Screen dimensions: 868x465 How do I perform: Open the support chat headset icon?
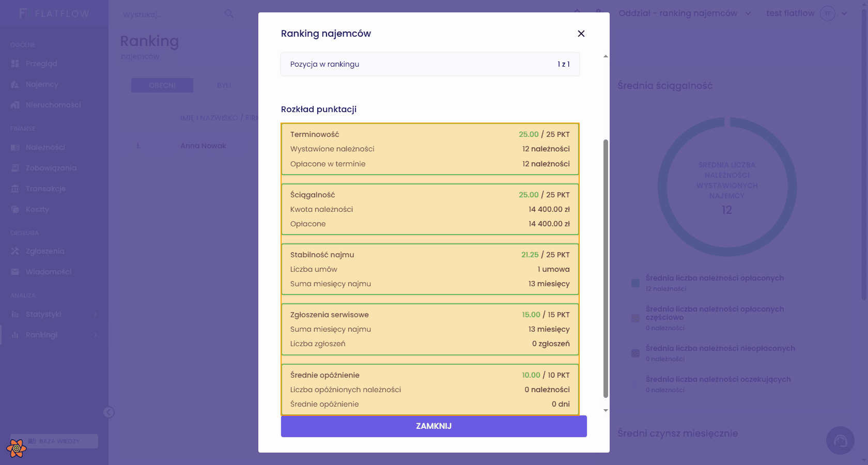click(840, 440)
